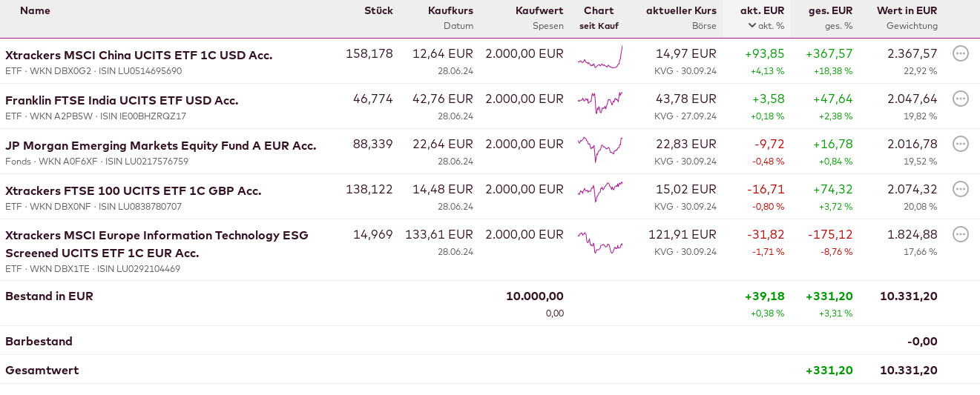
Task: Sort table by Name column header
Action: pyautogui.click(x=35, y=10)
